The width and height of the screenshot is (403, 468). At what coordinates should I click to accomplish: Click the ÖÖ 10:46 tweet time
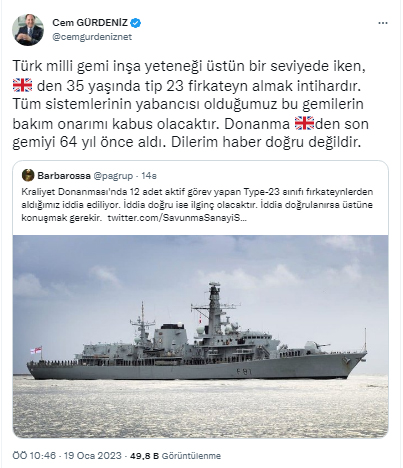pos(34,456)
